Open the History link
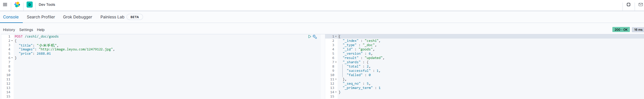 9,30
